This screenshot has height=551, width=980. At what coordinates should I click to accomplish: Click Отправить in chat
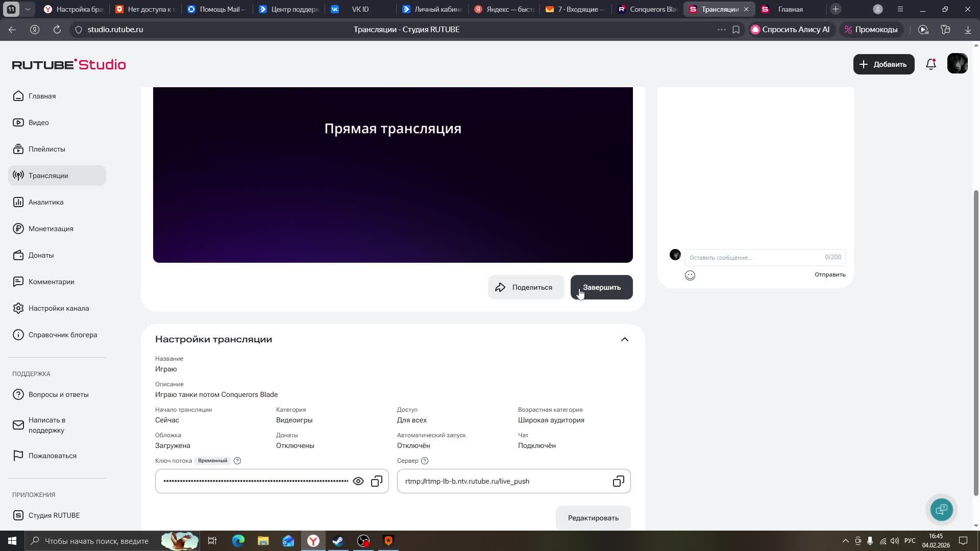[830, 274]
